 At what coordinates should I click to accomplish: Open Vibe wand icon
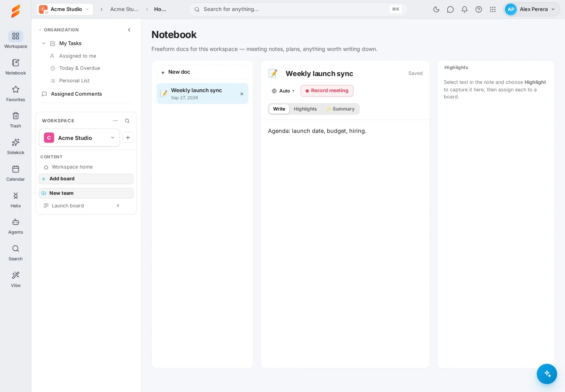16,279
